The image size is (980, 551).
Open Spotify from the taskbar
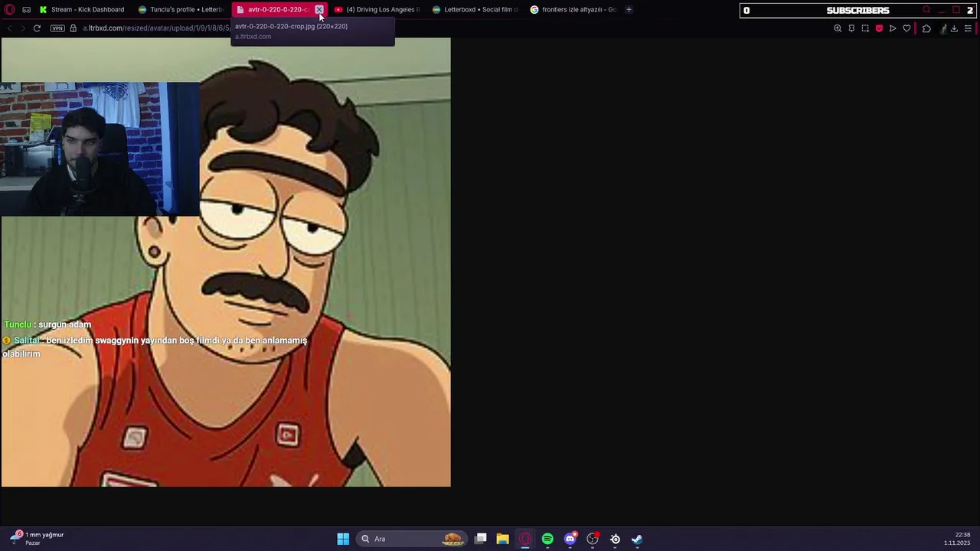click(x=547, y=539)
